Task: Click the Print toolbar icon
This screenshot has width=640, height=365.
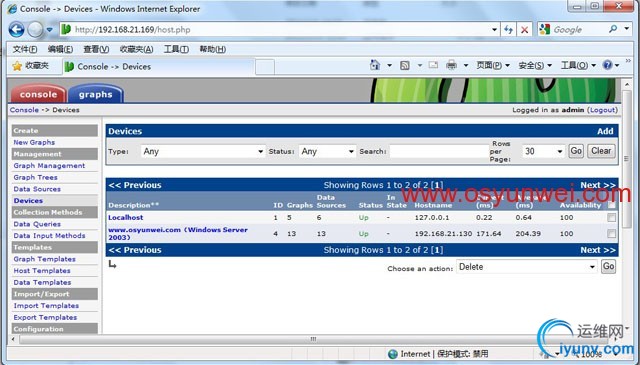Action: (x=451, y=65)
